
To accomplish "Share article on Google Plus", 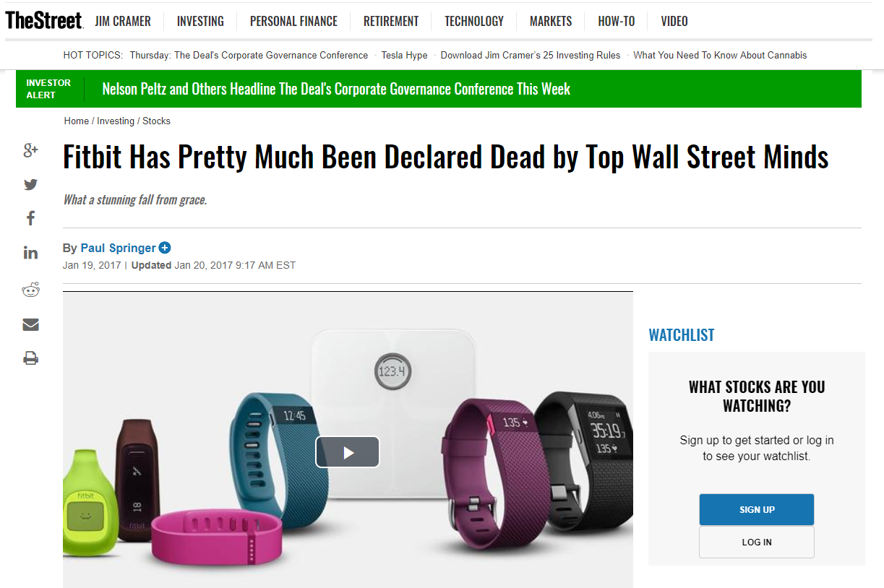I will point(30,150).
